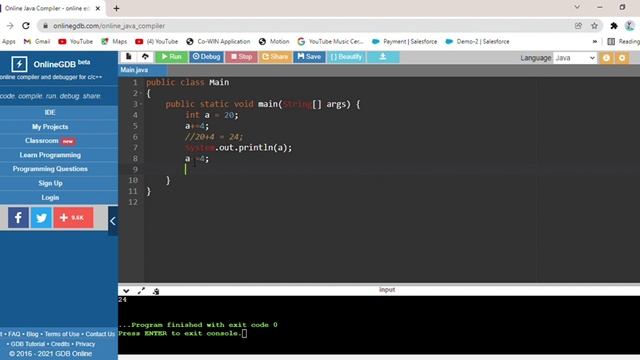Open the Language dropdown set to Java

[x=575, y=58]
